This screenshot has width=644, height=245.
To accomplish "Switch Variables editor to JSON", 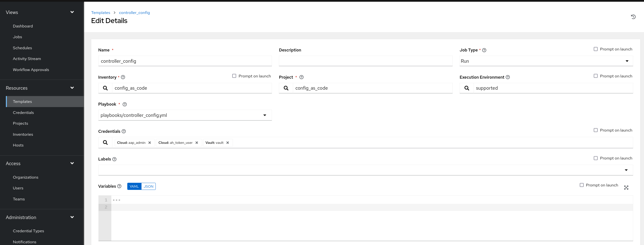I will coord(149,186).
